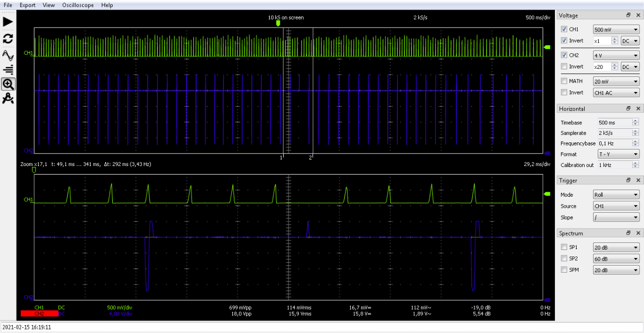Toggle the sine wave phosphor icon
Image resolution: width=644 pixels, height=333 pixels.
click(8, 54)
